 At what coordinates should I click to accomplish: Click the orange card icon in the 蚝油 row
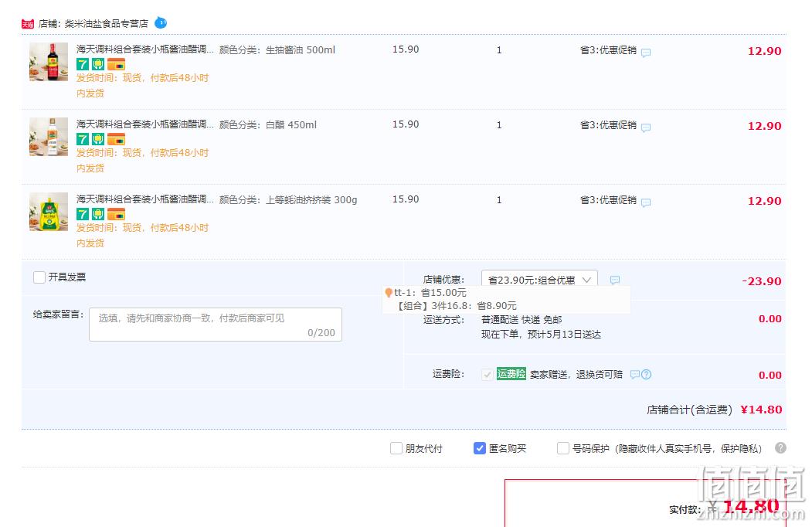[x=116, y=214]
